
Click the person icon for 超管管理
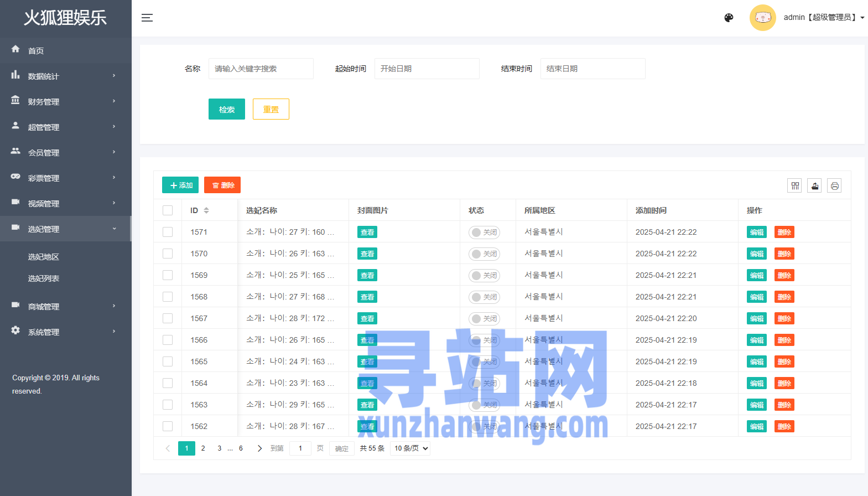(x=15, y=125)
